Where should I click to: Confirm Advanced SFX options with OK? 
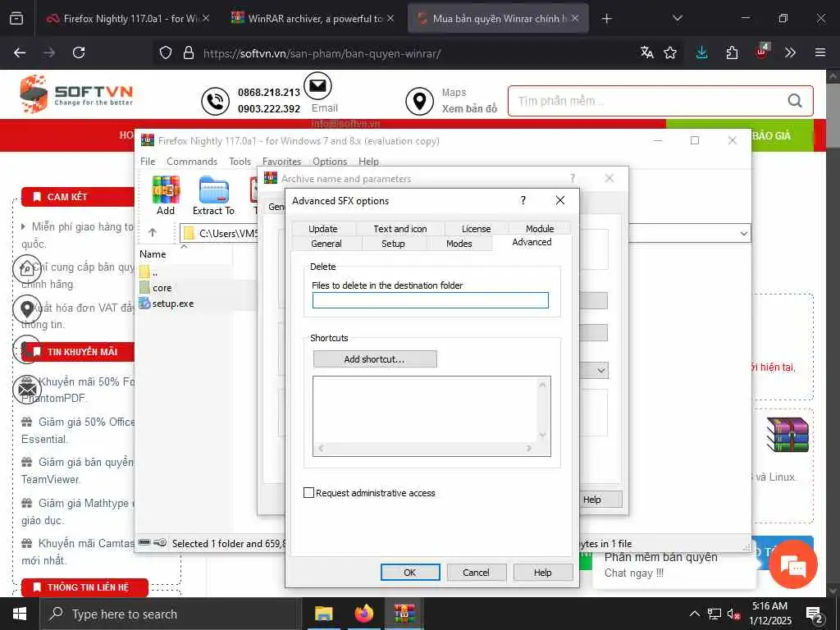(x=410, y=572)
